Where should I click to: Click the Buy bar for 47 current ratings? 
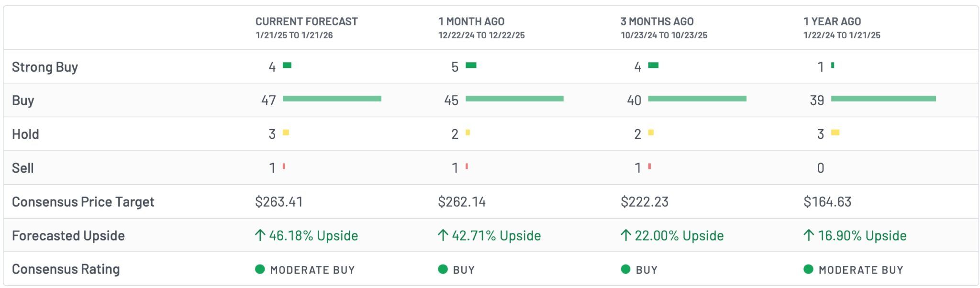[x=332, y=99]
